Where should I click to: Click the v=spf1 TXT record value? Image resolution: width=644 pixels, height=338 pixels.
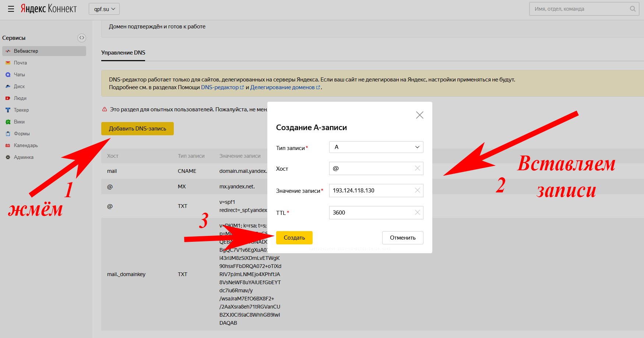coord(243,206)
